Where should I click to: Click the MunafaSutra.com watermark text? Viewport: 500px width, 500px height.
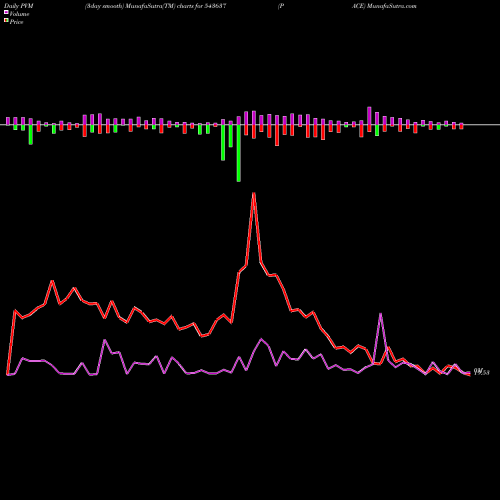tap(392, 6)
